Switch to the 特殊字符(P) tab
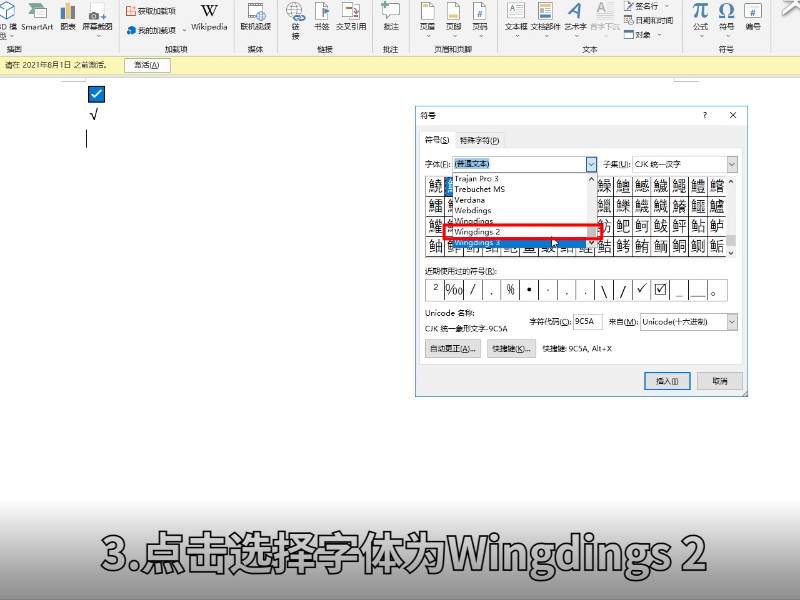The height and width of the screenshot is (600, 800). coord(479,140)
